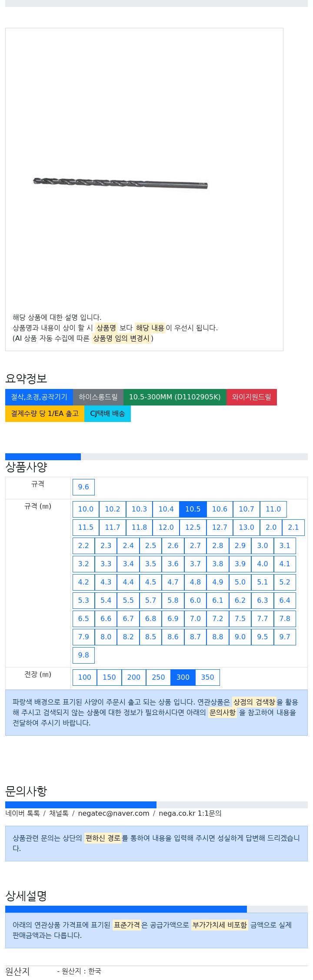This screenshot has height=980, width=313.
Task: Select the 9.8 size button
Action: 83,655
